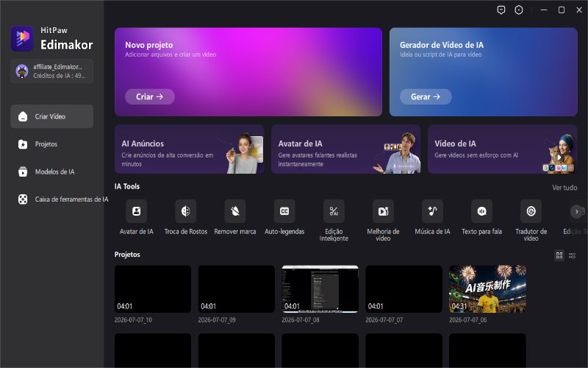Select the Melhoria de vídeo tool

point(383,211)
